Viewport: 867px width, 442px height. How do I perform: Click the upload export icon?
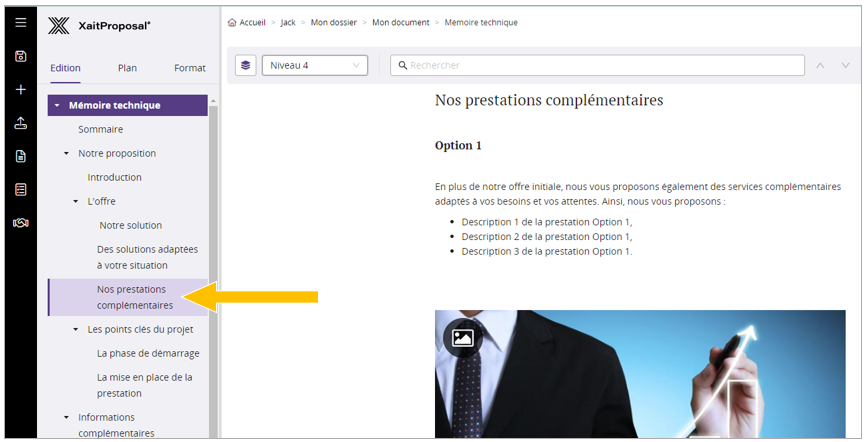click(20, 123)
